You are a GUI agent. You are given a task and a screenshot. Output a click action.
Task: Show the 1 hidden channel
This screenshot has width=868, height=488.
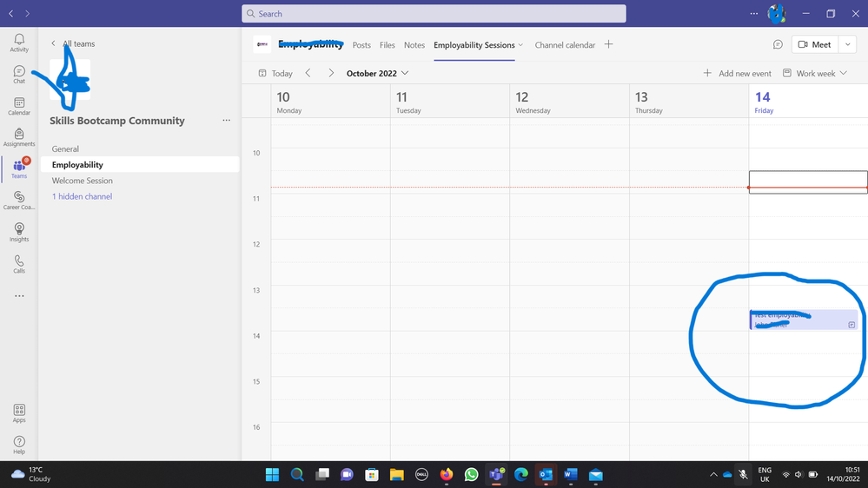pyautogui.click(x=82, y=196)
